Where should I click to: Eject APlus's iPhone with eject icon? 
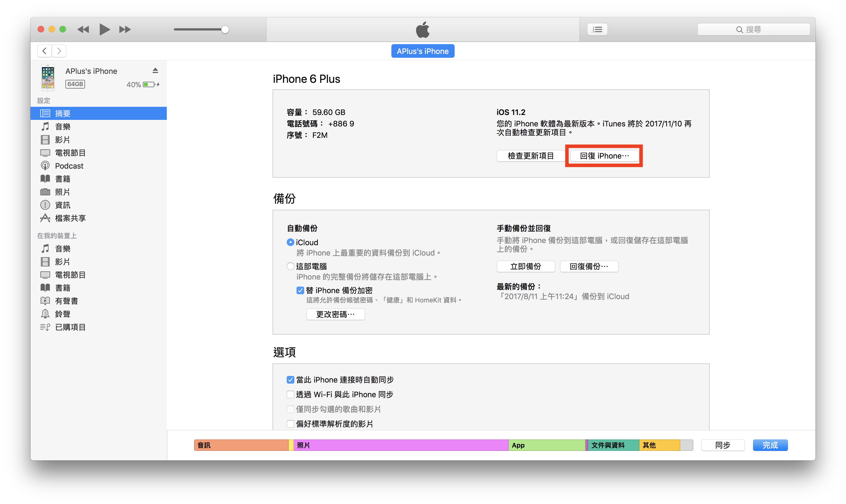(x=155, y=71)
